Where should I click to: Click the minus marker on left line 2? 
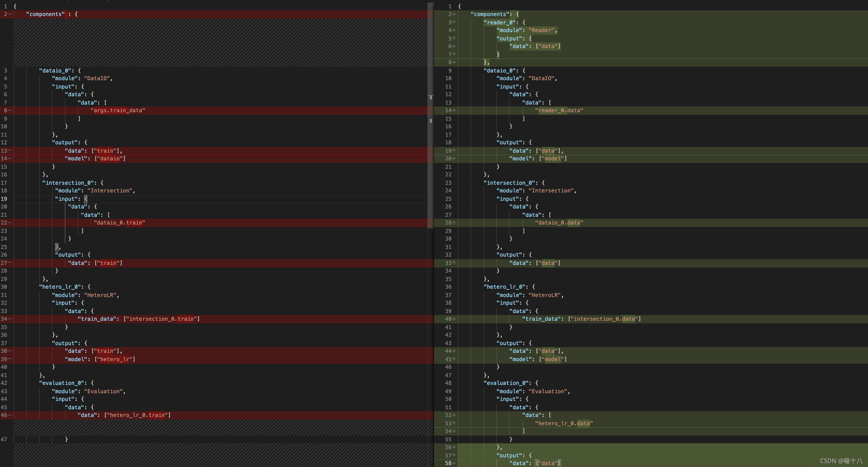point(9,14)
